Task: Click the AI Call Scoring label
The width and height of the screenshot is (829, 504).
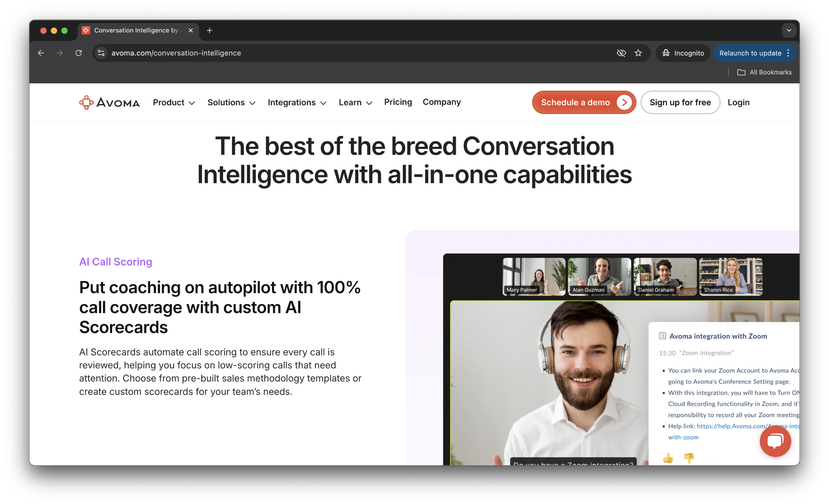Action: (x=116, y=262)
